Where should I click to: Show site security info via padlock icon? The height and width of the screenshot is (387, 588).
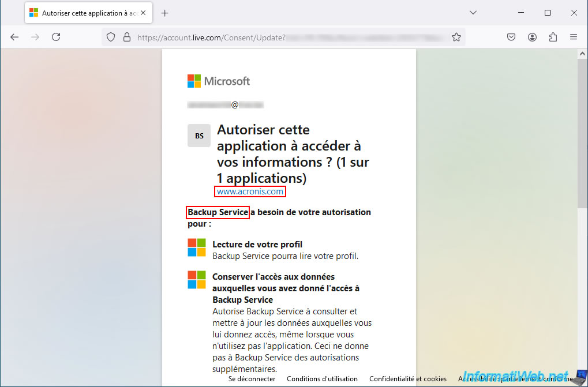coord(127,37)
